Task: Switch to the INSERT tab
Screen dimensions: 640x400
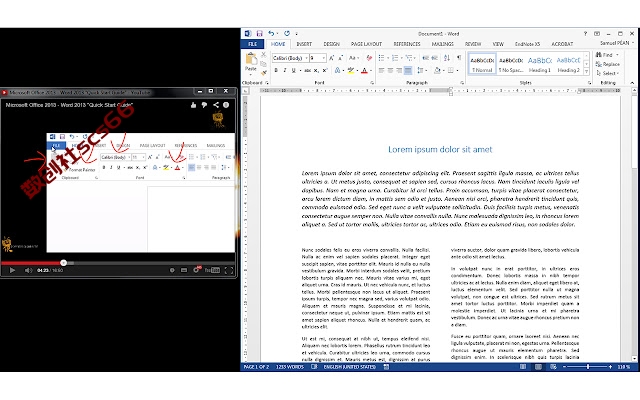Action: 304,44
